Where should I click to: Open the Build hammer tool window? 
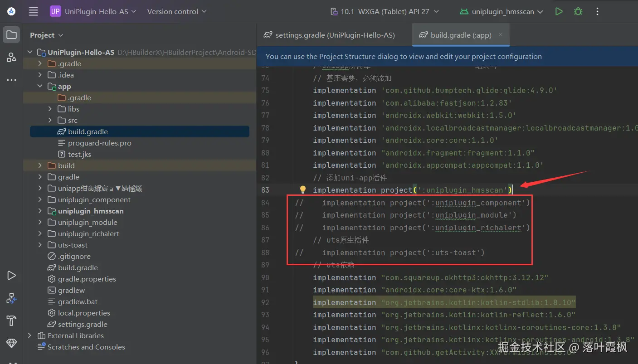pyautogui.click(x=11, y=320)
